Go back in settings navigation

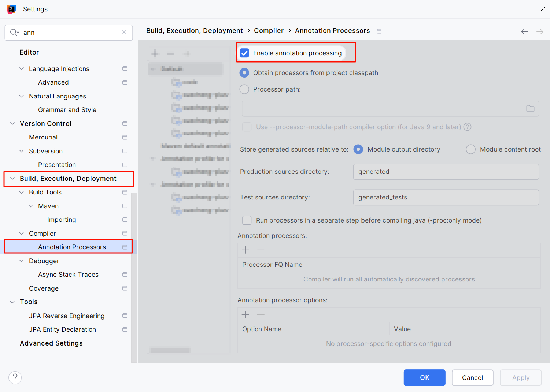pos(524,31)
